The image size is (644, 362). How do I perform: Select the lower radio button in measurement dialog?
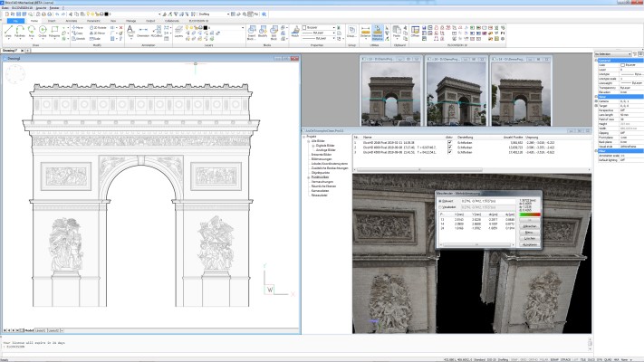(x=440, y=207)
